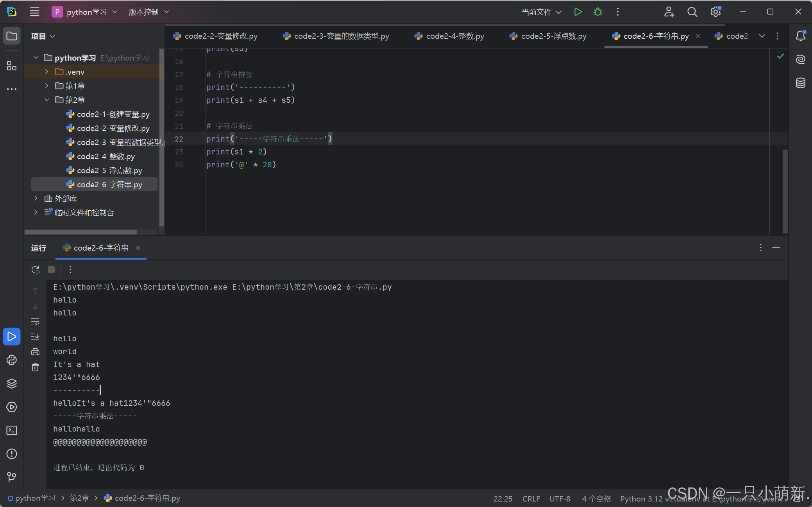Screen dimensions: 812x507
Task: Toggle soft-wrap in run console
Action: (x=35, y=321)
